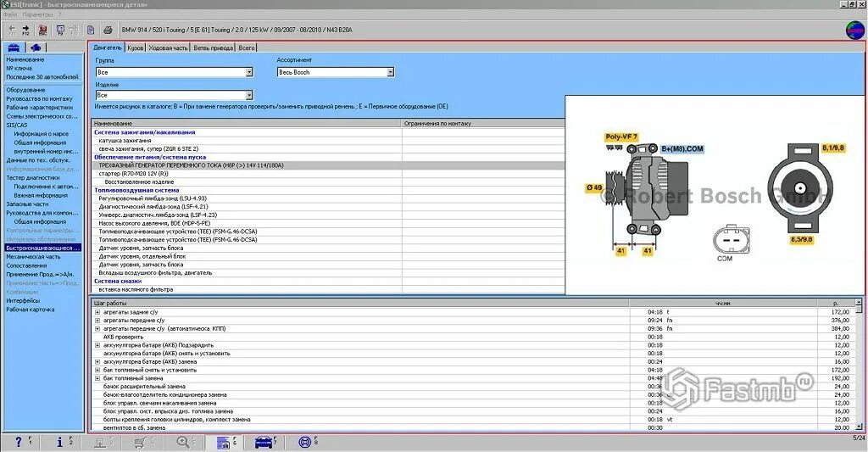Click the F9 toolbar icon

(x=60, y=30)
